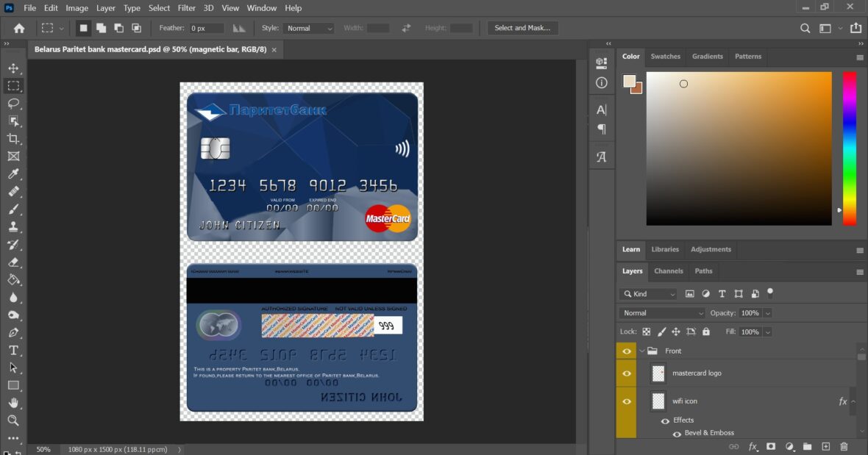Open the Opacity dropdown arrow
The height and width of the screenshot is (455, 868).
coord(767,312)
